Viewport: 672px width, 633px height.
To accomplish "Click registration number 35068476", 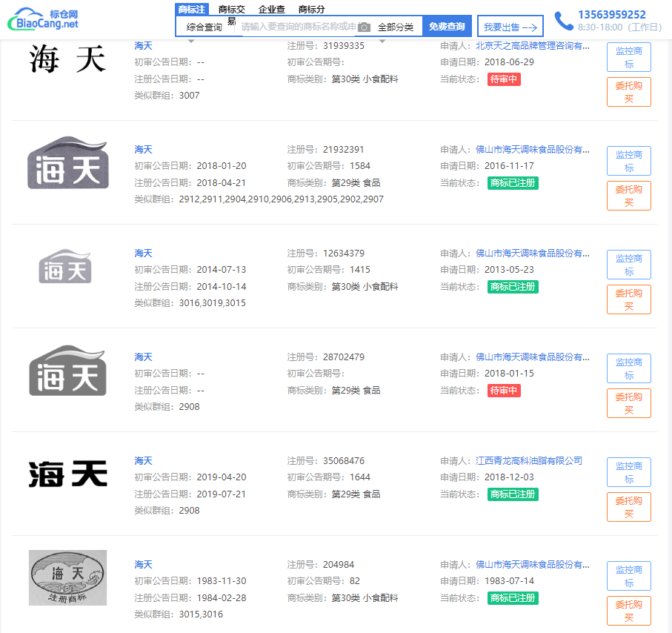I will click(343, 460).
